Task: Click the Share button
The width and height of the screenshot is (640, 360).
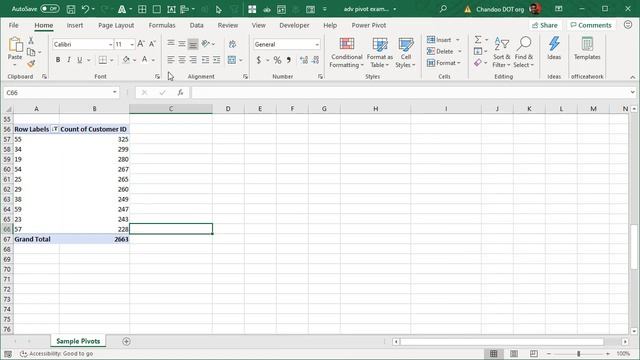Action: (x=545, y=25)
